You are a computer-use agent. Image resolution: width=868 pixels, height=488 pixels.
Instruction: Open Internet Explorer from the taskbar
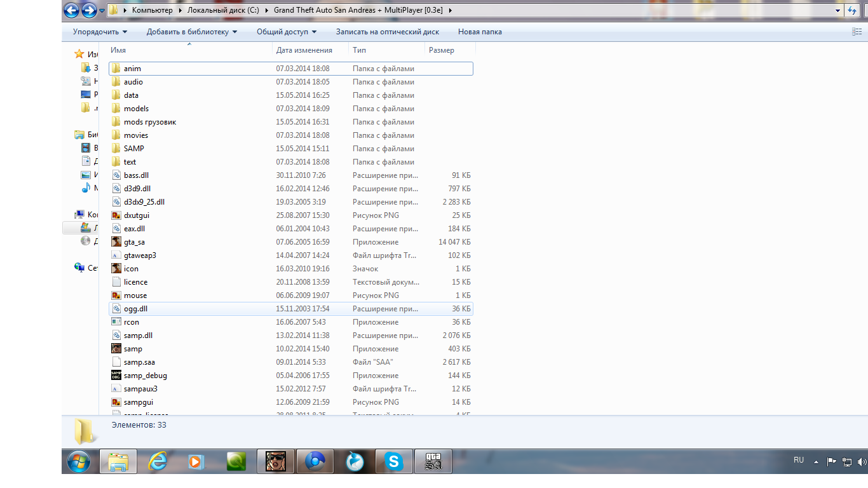[x=157, y=461]
